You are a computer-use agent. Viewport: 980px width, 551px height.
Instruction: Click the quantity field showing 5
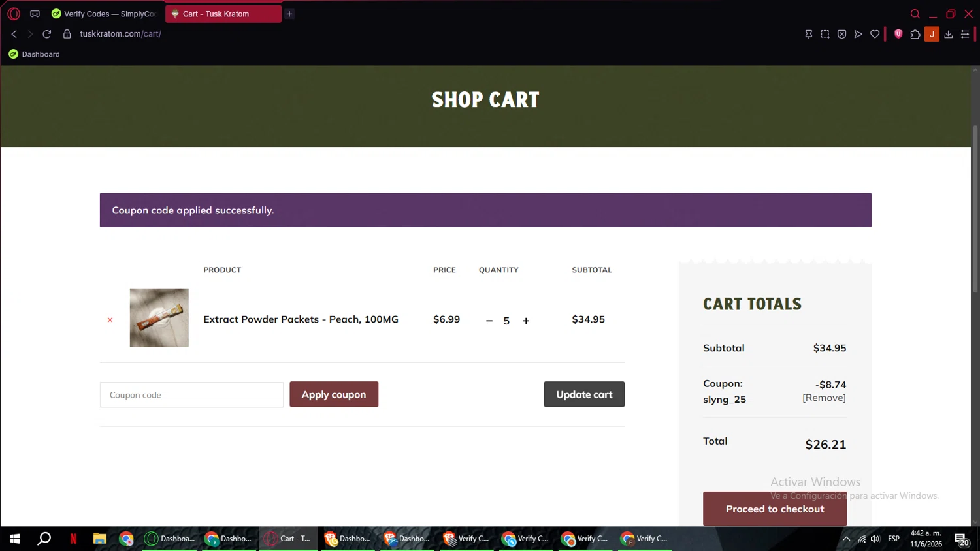(x=506, y=321)
